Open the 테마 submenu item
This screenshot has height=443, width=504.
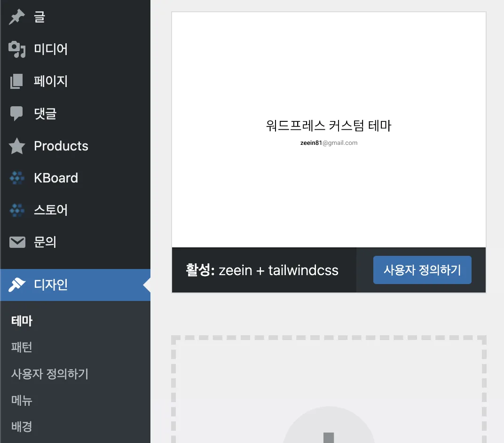click(x=22, y=321)
